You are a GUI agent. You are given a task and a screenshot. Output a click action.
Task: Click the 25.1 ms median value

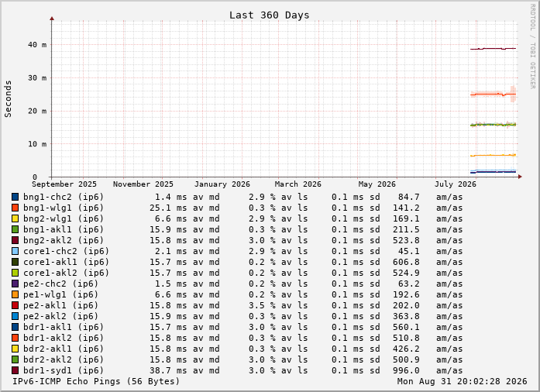pos(168,208)
